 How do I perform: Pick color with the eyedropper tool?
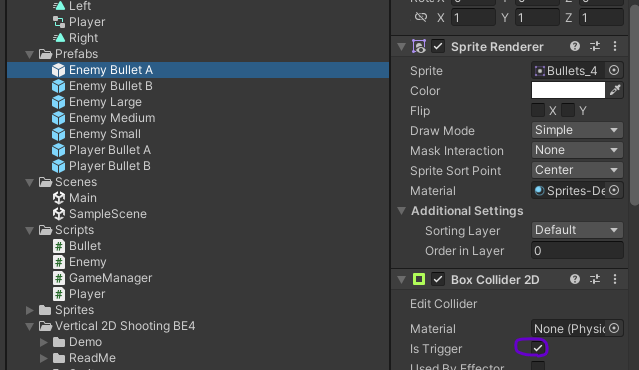coord(615,90)
